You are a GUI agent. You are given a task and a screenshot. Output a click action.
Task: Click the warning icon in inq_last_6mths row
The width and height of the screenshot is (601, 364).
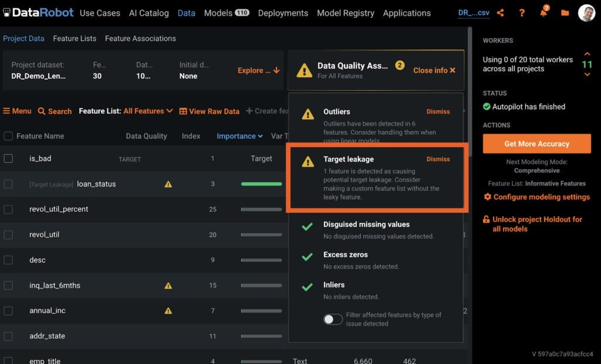[168, 285]
